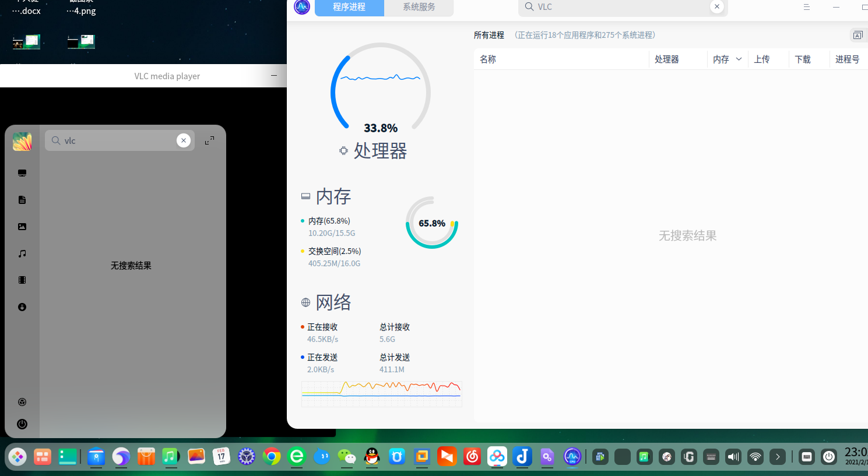Click the 内存 heading in the sidebar
The height and width of the screenshot is (476, 868).
tap(333, 197)
